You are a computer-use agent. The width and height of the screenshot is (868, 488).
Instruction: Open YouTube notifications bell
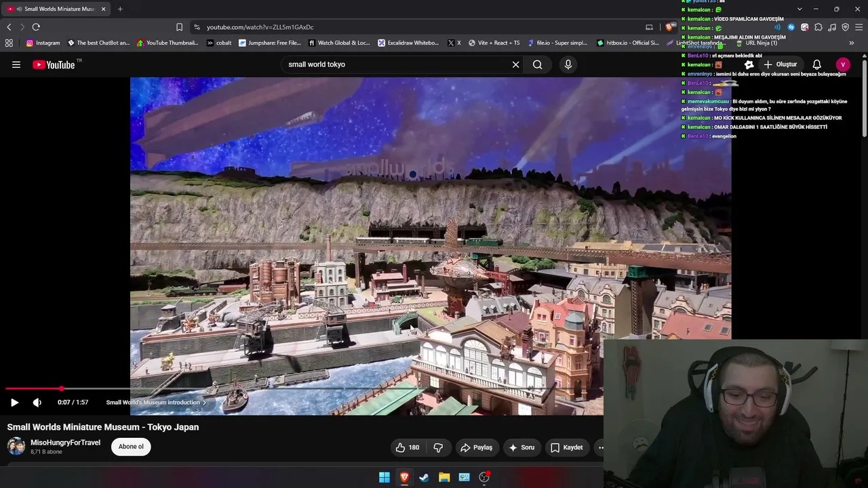coord(817,64)
